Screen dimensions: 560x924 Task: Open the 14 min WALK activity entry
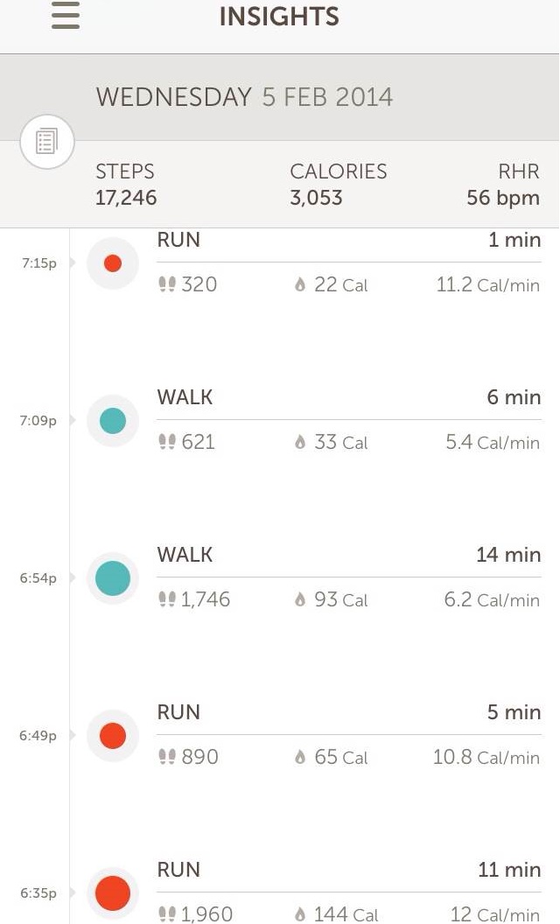pyautogui.click(x=348, y=555)
